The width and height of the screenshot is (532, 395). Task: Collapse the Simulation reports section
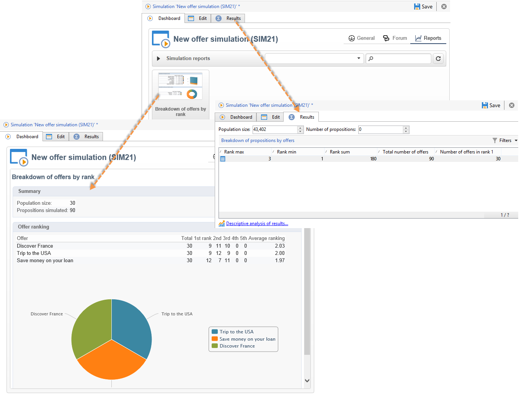[x=158, y=59]
